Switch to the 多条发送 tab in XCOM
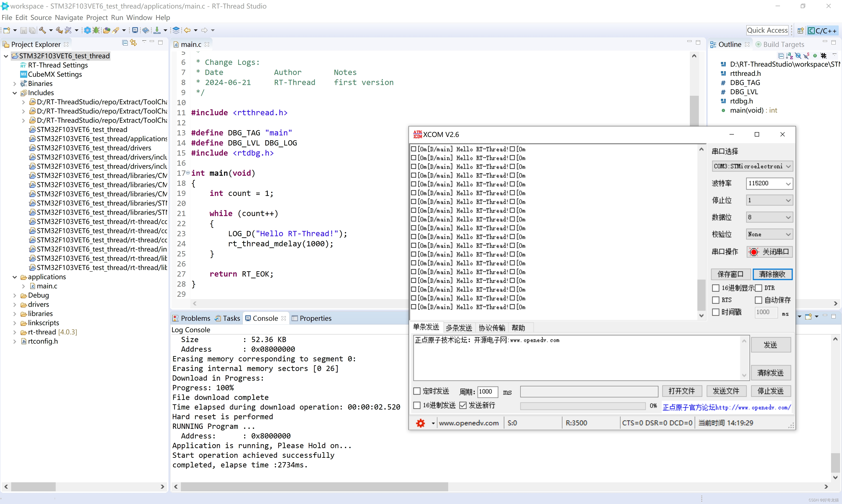 459,328
